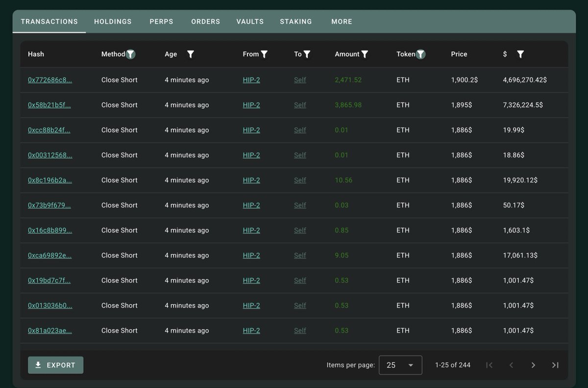The image size is (588, 388).
Task: Open the Perps tab
Action: [162, 22]
